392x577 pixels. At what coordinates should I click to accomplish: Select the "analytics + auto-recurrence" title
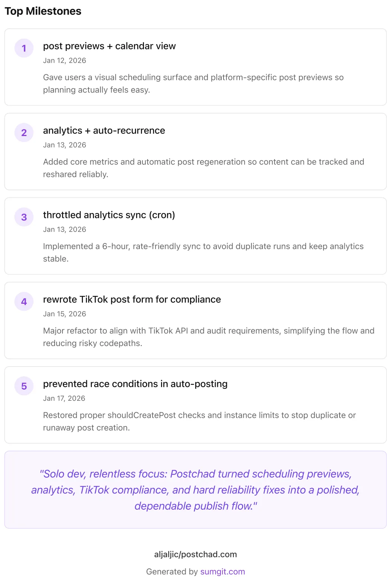[104, 130]
